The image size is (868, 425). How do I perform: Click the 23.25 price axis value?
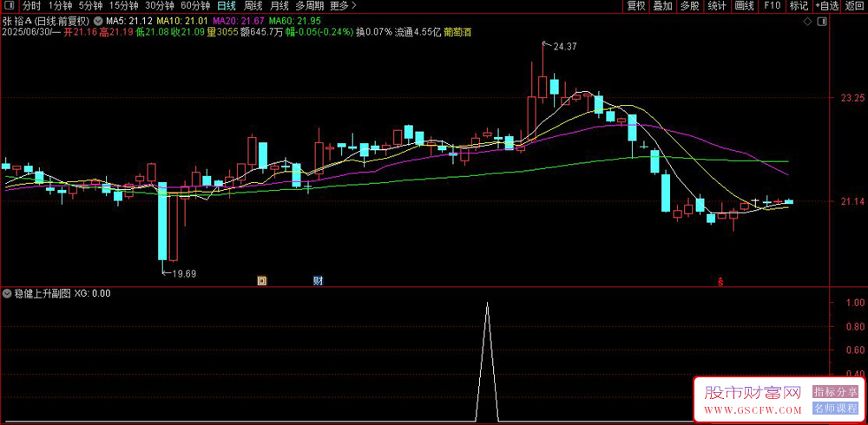852,97
